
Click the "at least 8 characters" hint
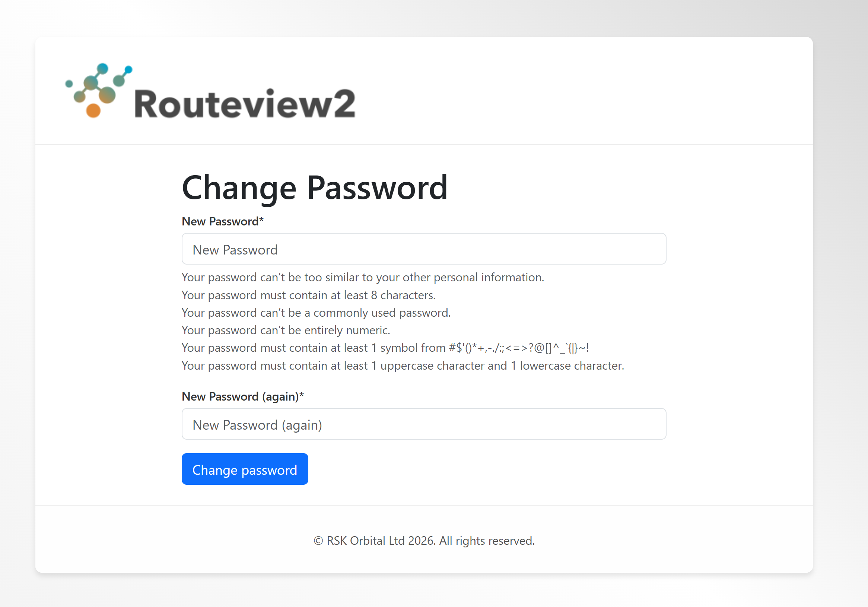(308, 295)
